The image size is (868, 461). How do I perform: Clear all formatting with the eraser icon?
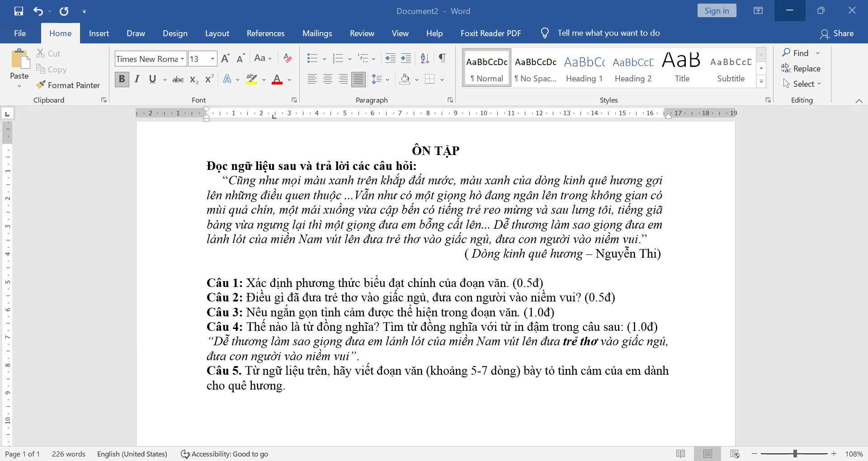click(287, 58)
